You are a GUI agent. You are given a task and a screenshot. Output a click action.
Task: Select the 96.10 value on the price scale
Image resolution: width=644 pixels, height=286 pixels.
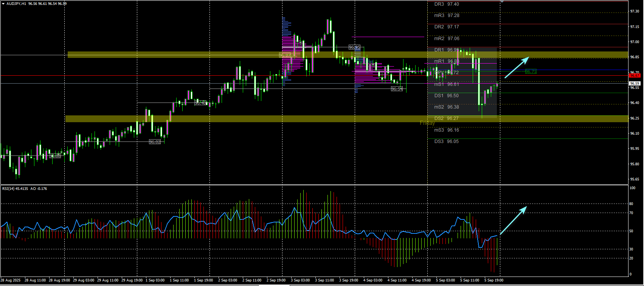(635, 134)
